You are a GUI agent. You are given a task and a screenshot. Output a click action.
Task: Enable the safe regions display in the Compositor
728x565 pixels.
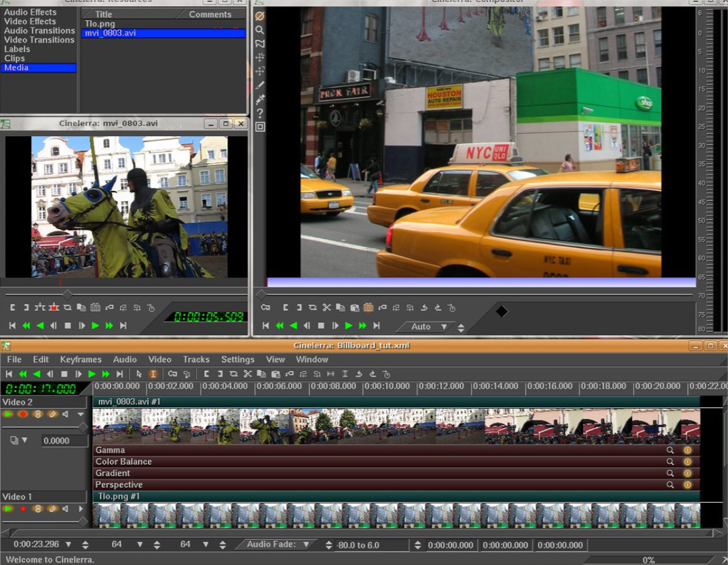click(260, 127)
